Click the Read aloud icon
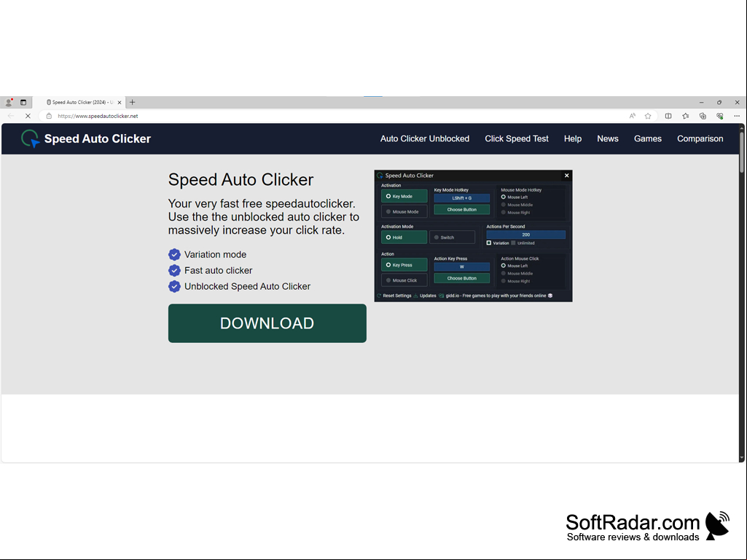747x560 pixels. 632,116
